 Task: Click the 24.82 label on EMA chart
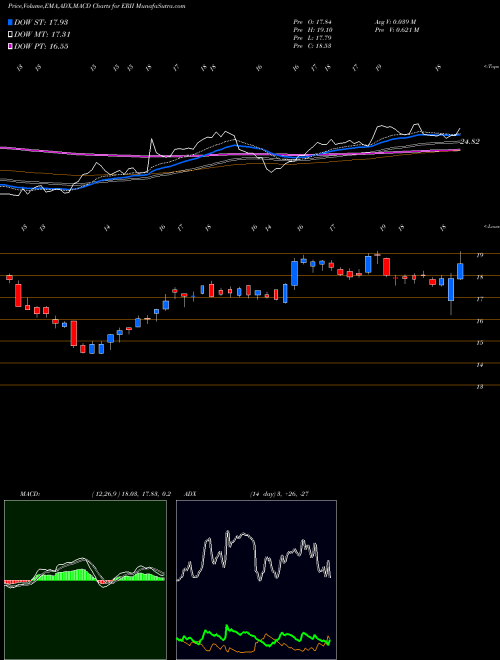[470, 142]
